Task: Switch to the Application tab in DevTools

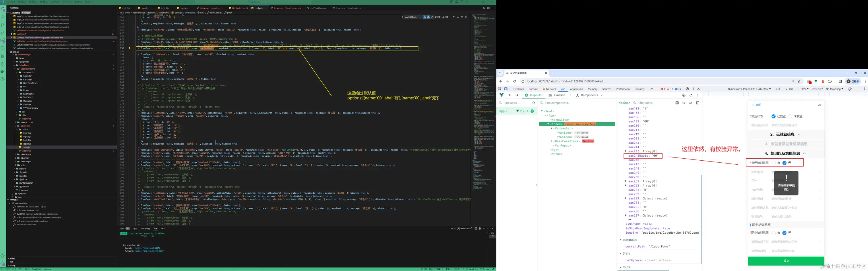Action: [x=577, y=89]
